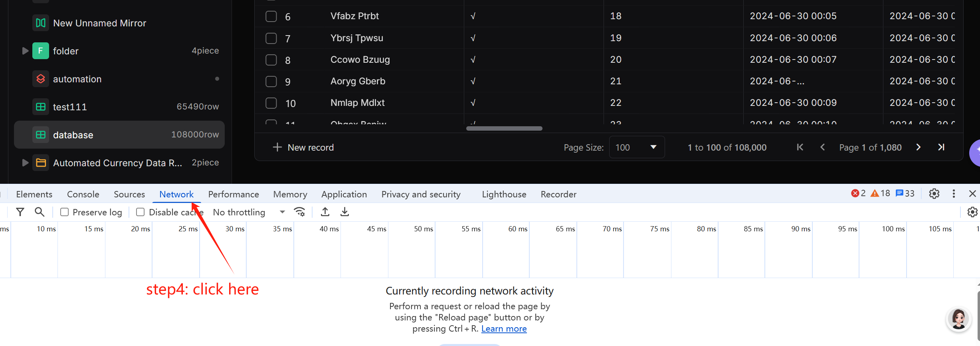Click the export HAR download icon
The height and width of the screenshot is (346, 980).
click(345, 212)
